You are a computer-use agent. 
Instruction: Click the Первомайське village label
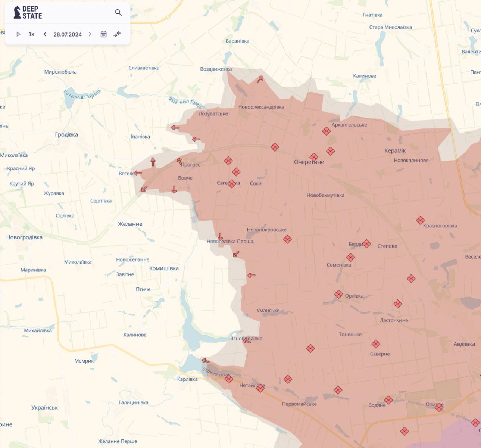(x=299, y=404)
